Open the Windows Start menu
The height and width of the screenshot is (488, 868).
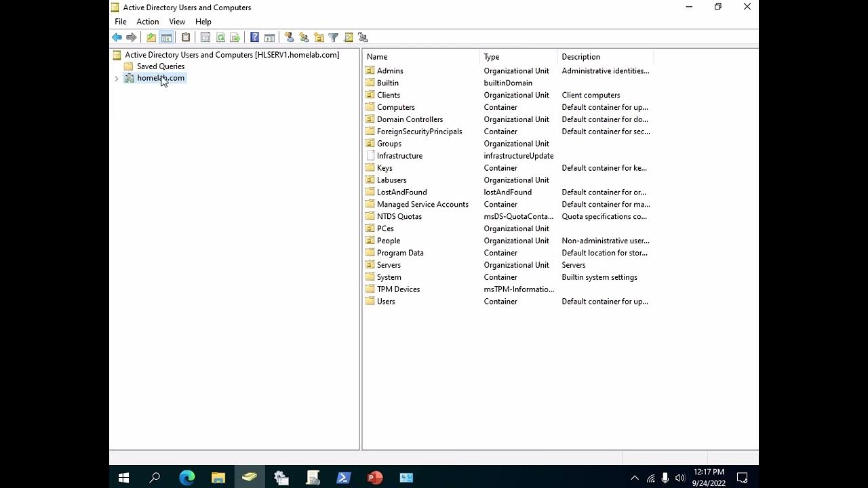click(x=123, y=478)
